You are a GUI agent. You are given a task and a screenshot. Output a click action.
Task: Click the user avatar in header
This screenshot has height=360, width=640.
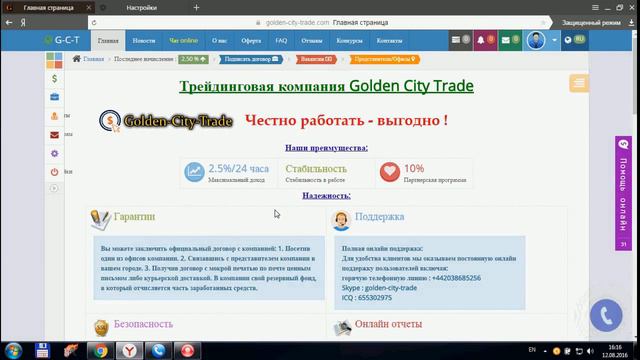pyautogui.click(x=536, y=40)
